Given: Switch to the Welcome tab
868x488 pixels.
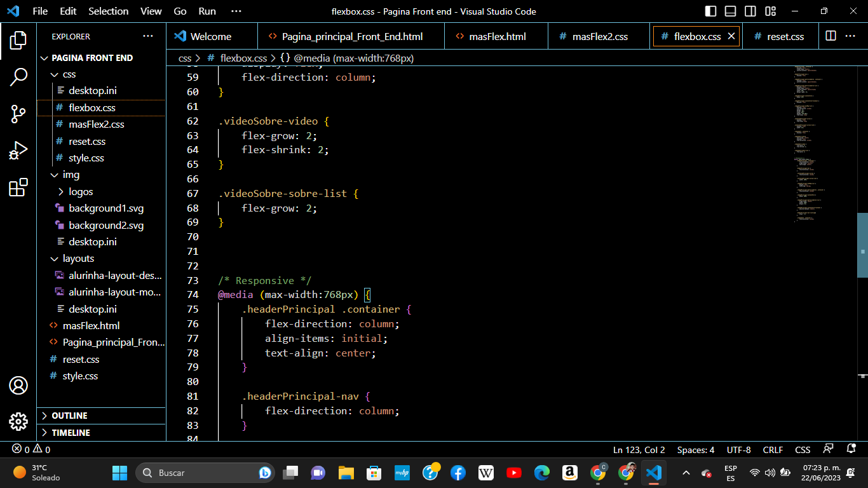Looking at the screenshot, I should [x=212, y=36].
